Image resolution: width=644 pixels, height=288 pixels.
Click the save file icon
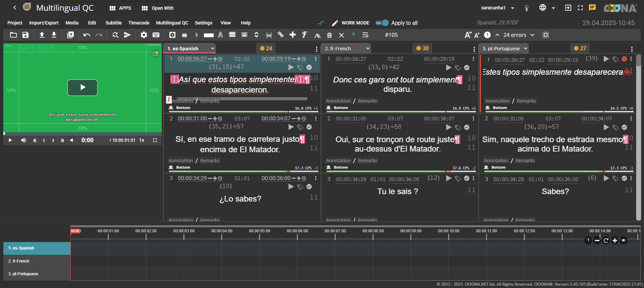tap(25, 35)
